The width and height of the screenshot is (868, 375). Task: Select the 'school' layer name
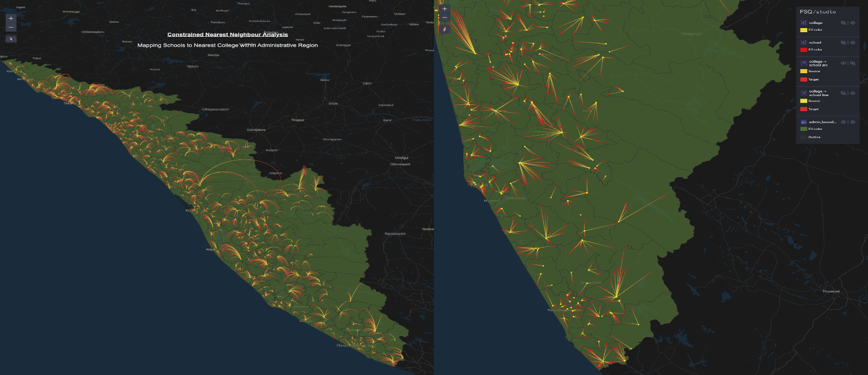point(815,43)
